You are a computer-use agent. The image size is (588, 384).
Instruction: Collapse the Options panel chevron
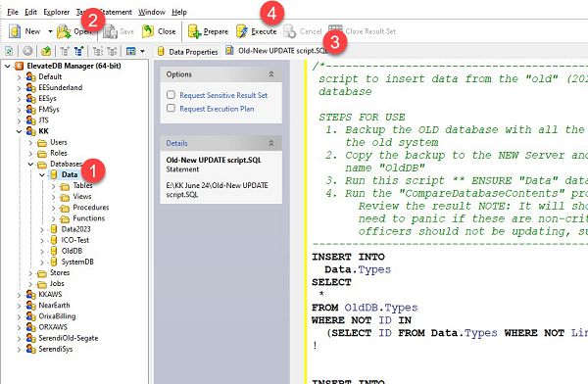coord(271,74)
